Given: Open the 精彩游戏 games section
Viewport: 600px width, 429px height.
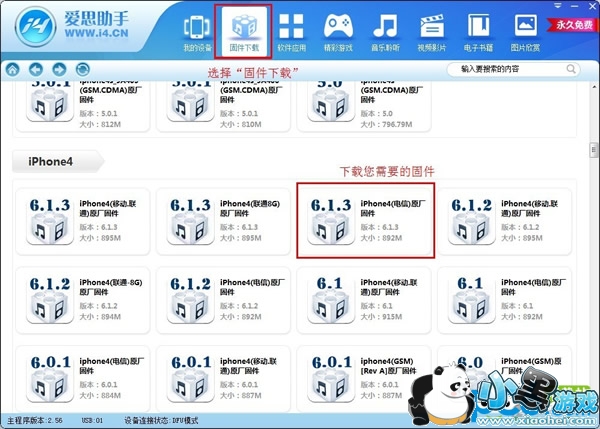Looking at the screenshot, I should point(338,33).
